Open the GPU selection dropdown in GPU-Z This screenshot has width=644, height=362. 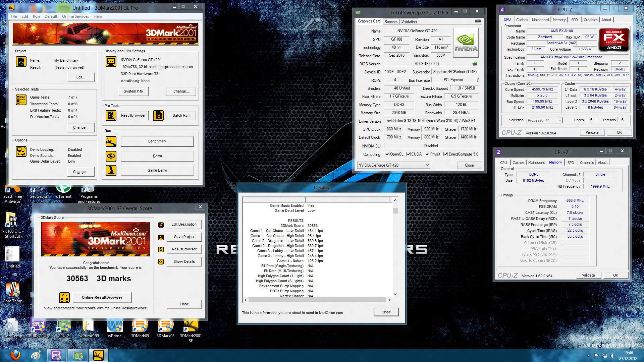(393, 165)
